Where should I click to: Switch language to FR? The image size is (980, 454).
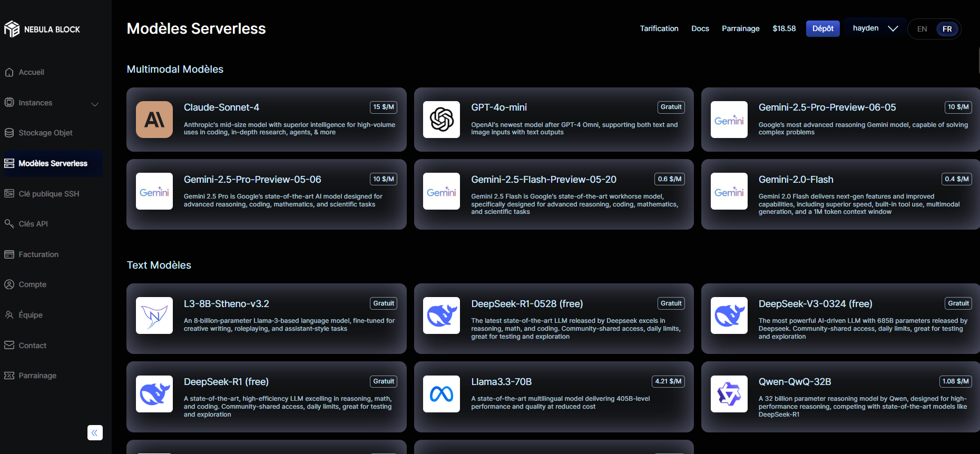point(947,29)
